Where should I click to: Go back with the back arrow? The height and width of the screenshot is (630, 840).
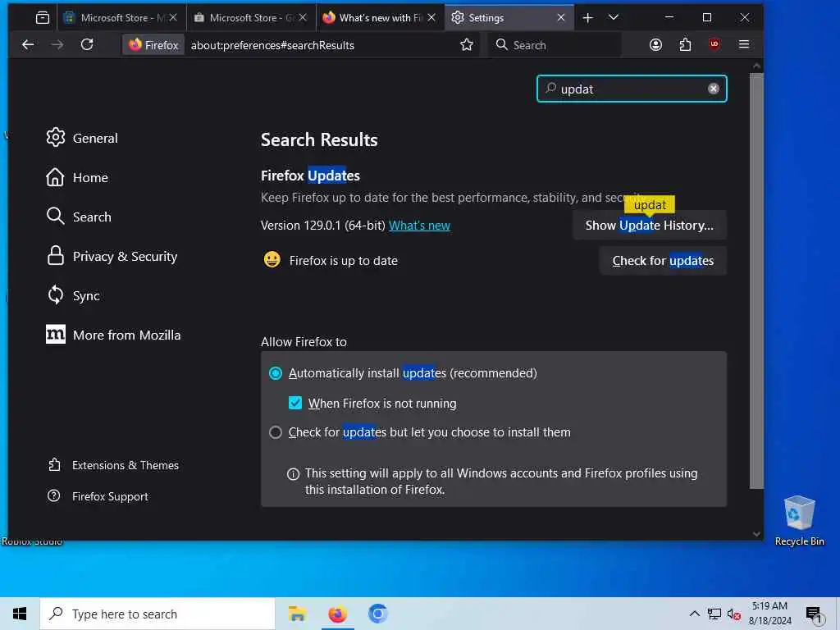coord(28,45)
